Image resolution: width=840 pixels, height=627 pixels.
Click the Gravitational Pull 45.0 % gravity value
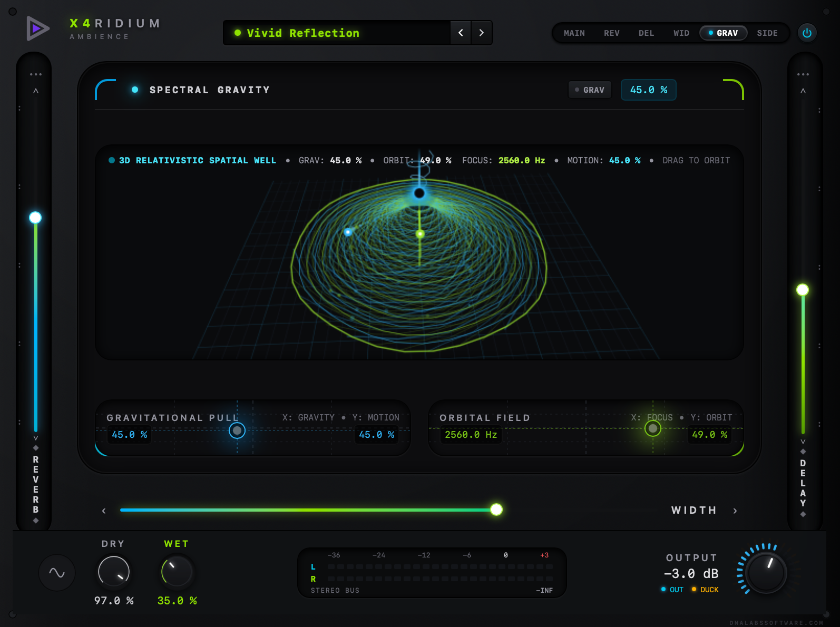pyautogui.click(x=129, y=435)
